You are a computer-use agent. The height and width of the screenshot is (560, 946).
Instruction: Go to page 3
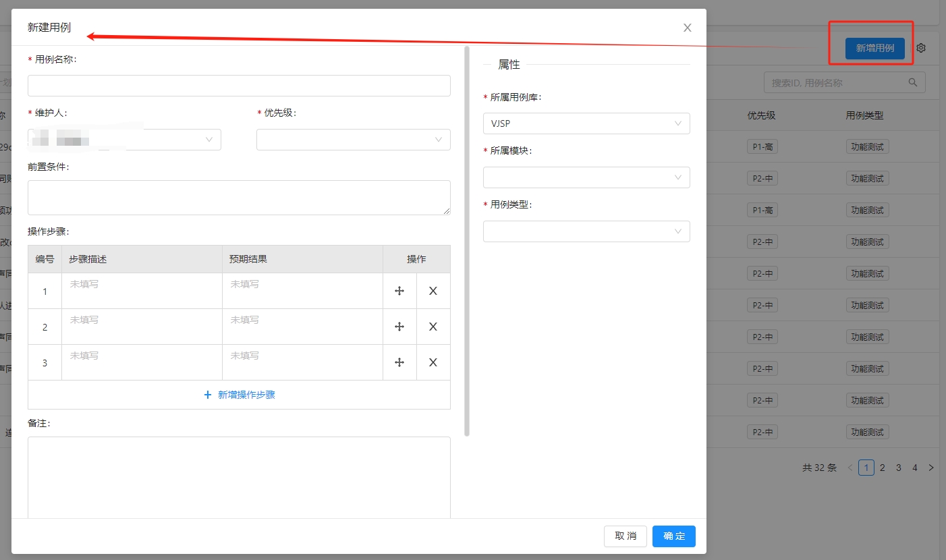[x=899, y=468]
